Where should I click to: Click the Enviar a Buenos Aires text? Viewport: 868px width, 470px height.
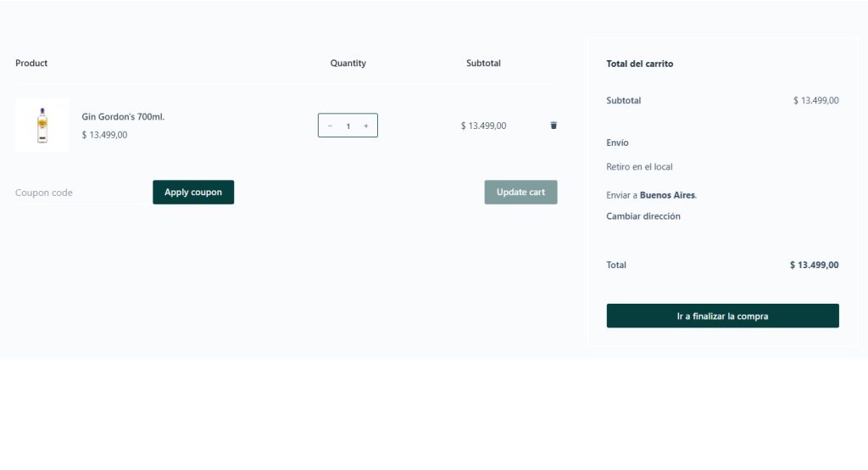(x=652, y=195)
